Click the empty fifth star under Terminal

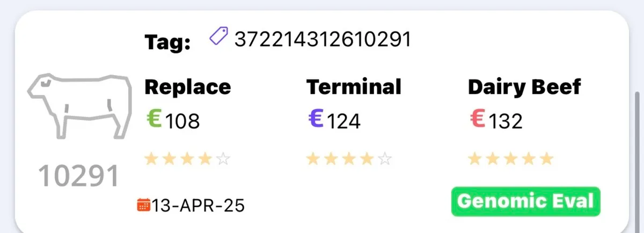pyautogui.click(x=385, y=159)
